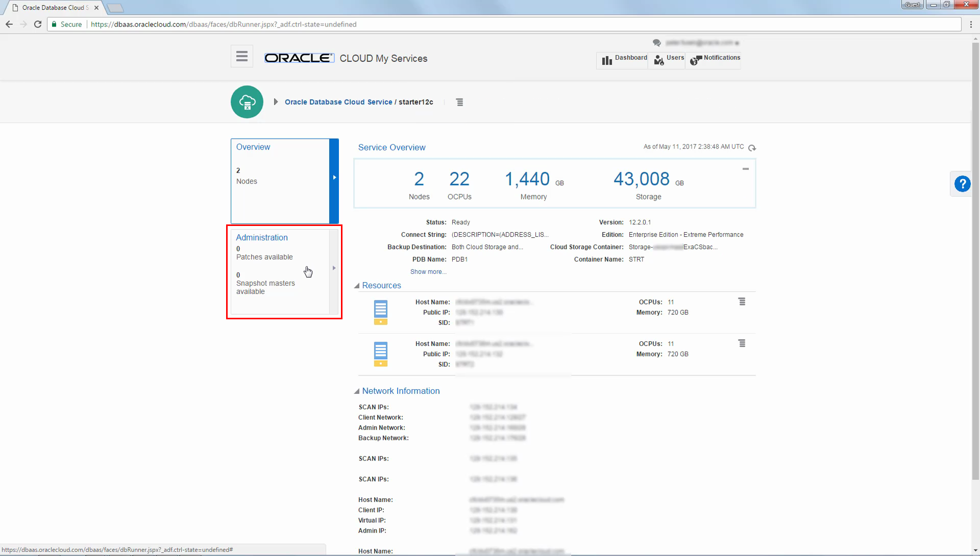Viewport: 980px width, 556px height.
Task: Click the Show more... link
Action: tap(428, 272)
